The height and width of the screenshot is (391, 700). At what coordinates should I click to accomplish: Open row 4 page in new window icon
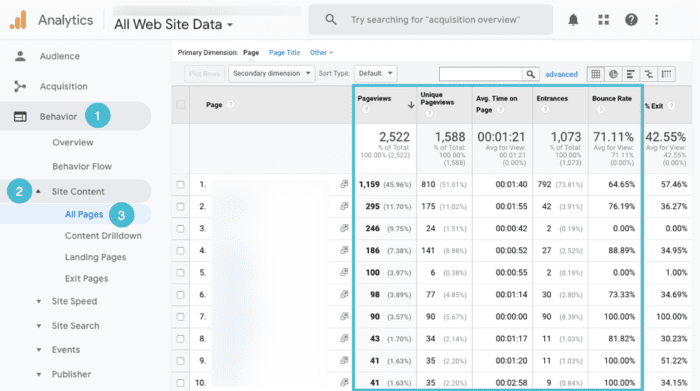pos(344,250)
